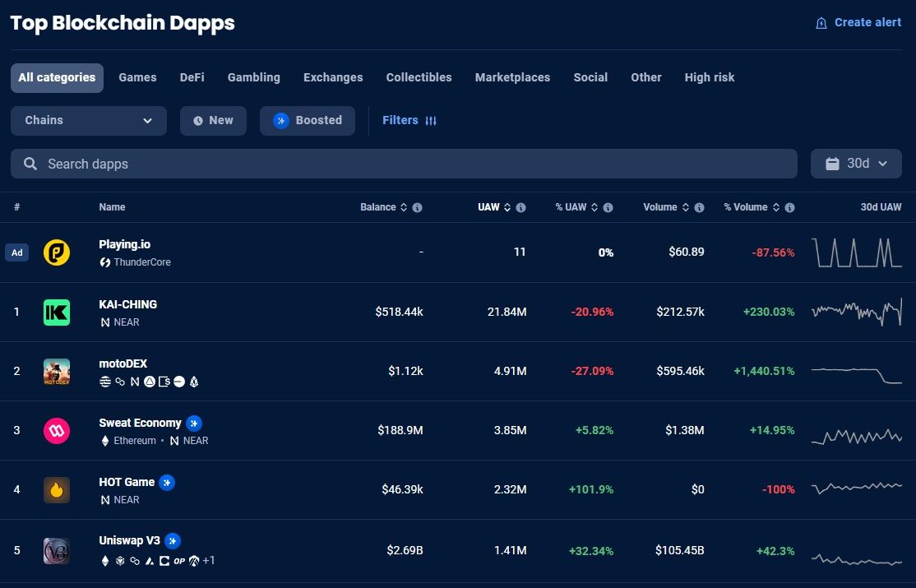916x588 pixels.
Task: Toggle the Boosted dapps filter
Action: (x=308, y=120)
